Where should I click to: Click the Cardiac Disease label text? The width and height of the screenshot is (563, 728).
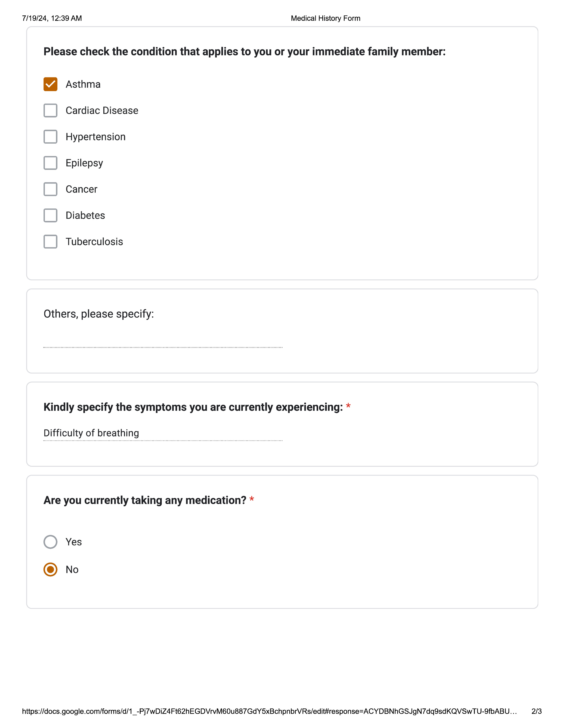[x=102, y=111]
